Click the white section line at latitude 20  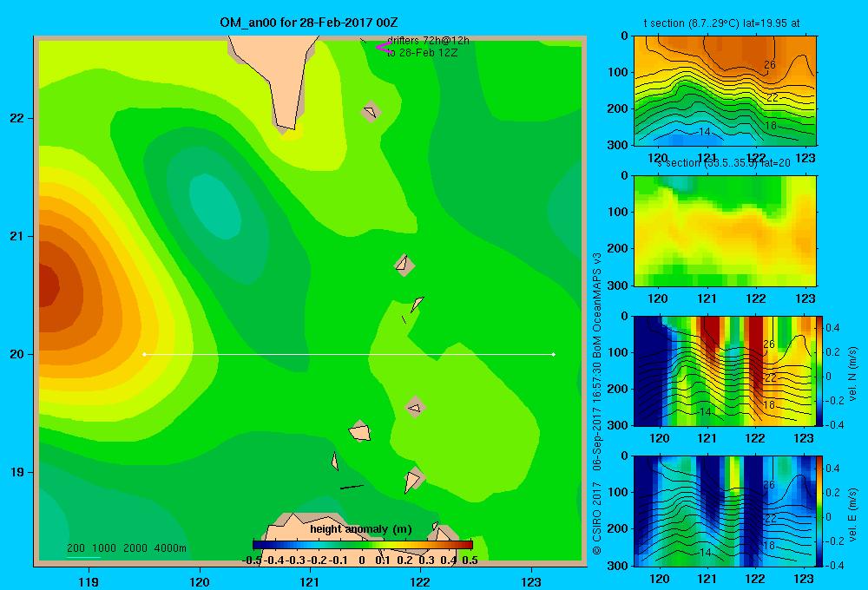click(x=349, y=354)
